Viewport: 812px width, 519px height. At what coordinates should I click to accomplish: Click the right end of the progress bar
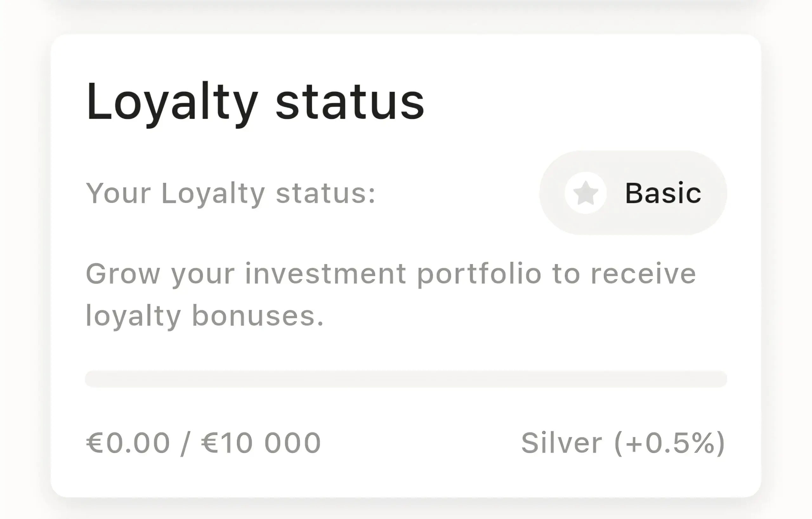(x=719, y=379)
